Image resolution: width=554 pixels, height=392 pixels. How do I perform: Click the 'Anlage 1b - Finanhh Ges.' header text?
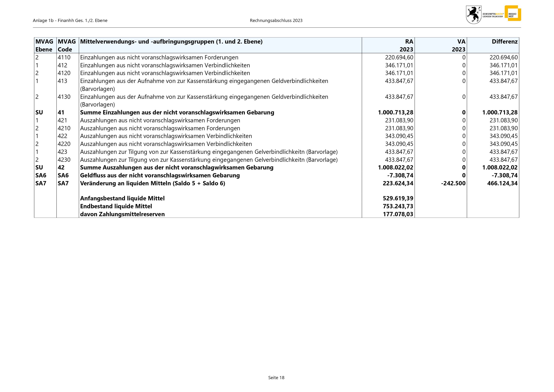[x=70, y=21]
